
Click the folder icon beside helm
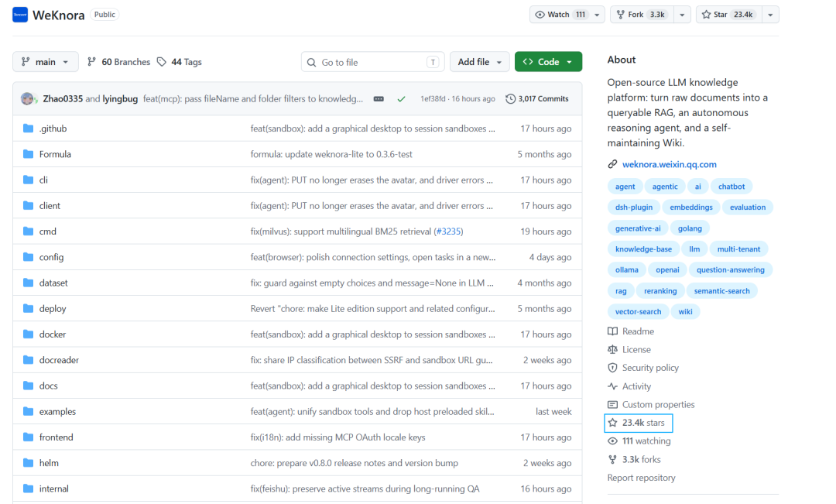[x=29, y=463]
